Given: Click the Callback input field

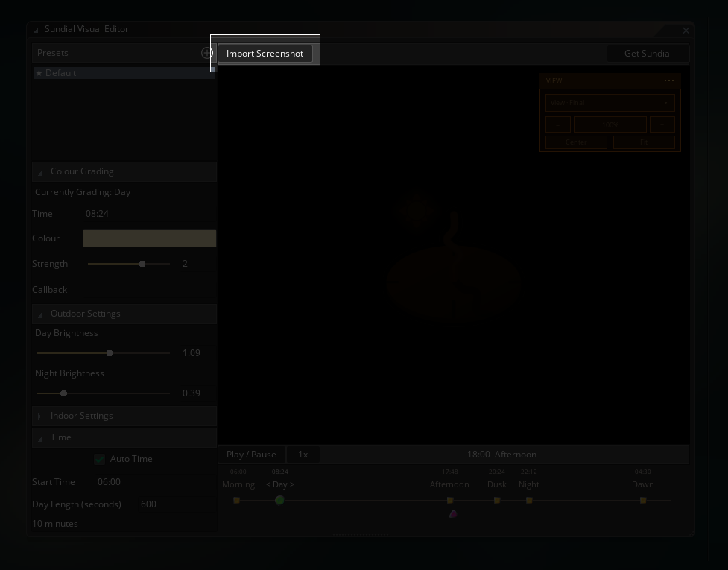Looking at the screenshot, I should tap(150, 290).
